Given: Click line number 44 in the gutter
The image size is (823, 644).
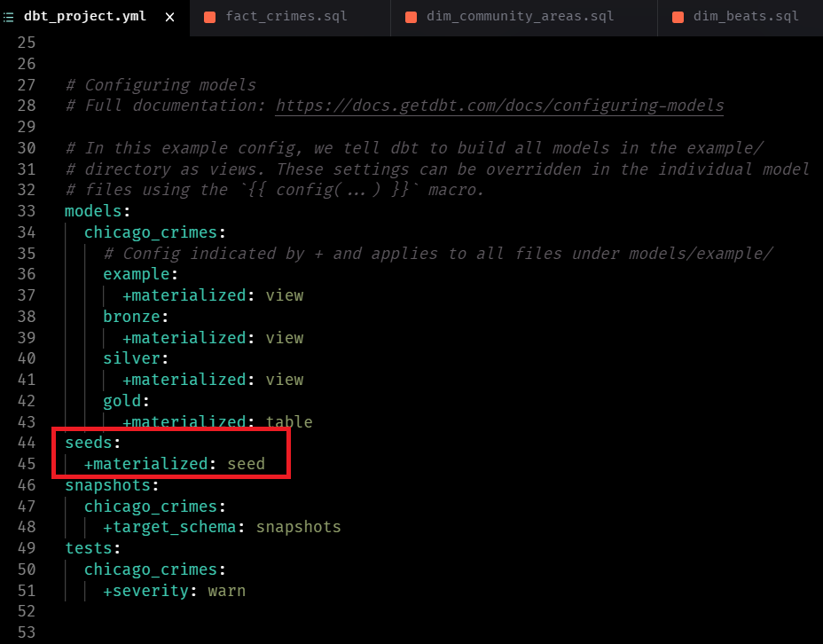Looking at the screenshot, I should [27, 443].
